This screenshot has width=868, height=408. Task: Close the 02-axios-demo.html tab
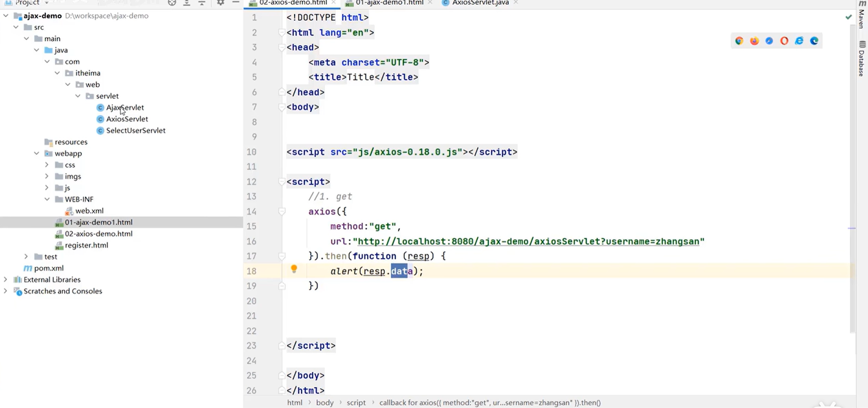point(334,2)
